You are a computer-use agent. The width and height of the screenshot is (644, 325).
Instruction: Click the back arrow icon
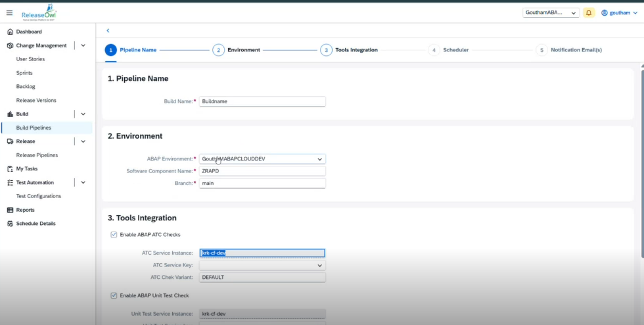[x=108, y=30]
